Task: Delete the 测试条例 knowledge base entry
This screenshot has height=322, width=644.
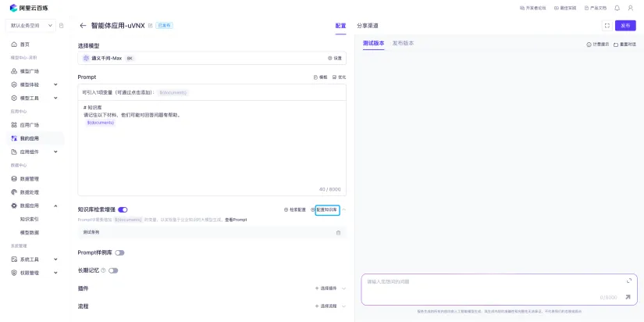Action: pos(339,232)
